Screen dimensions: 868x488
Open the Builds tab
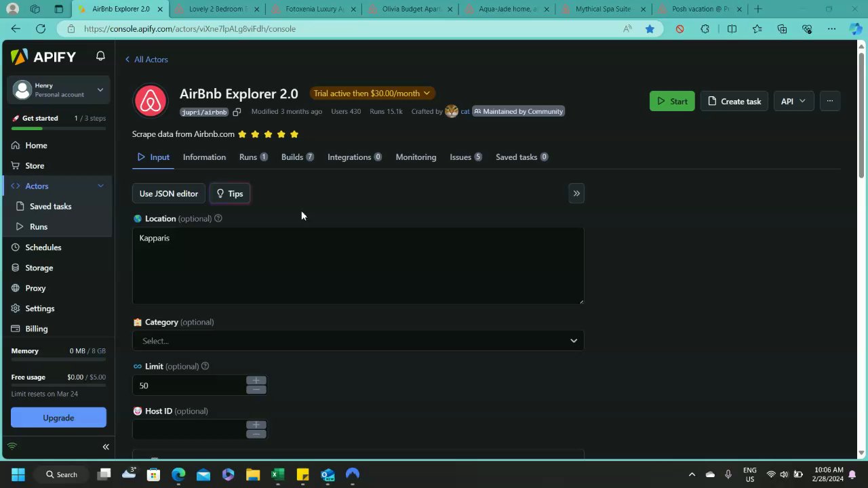(x=297, y=157)
